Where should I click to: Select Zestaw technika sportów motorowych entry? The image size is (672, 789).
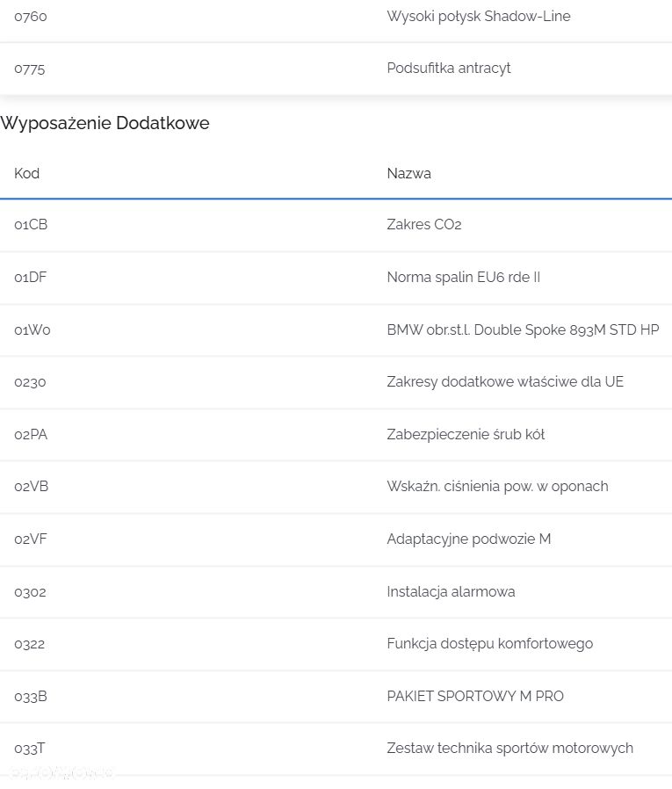pyautogui.click(x=509, y=749)
